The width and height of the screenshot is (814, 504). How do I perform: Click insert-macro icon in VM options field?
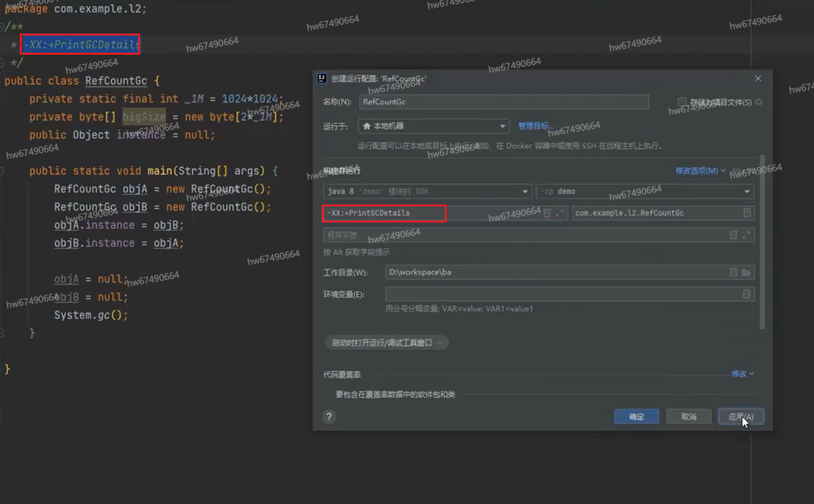pyautogui.click(x=547, y=213)
